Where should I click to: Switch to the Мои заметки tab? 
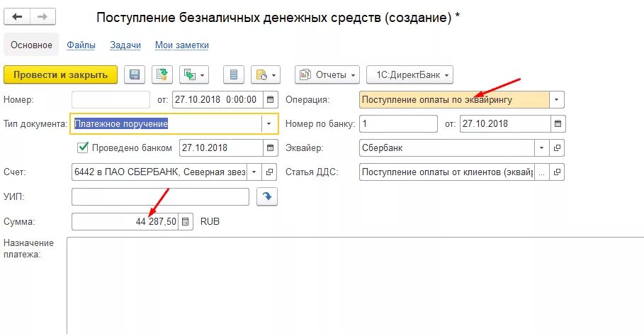pyautogui.click(x=182, y=45)
